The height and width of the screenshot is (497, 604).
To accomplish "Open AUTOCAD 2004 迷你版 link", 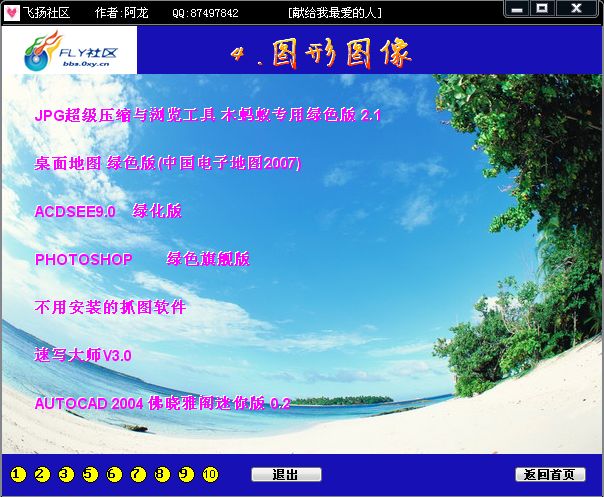I will pyautogui.click(x=162, y=403).
